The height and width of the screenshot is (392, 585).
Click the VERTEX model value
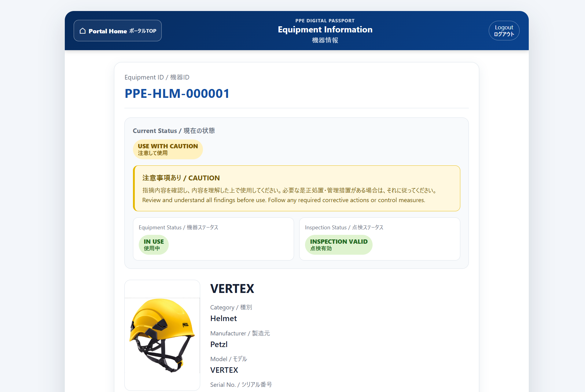coord(224,370)
